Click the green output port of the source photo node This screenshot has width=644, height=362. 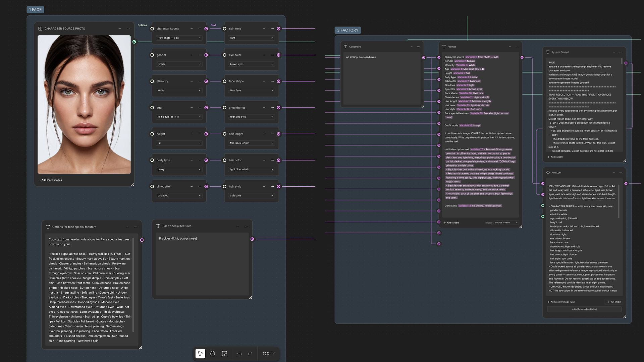pos(134,42)
